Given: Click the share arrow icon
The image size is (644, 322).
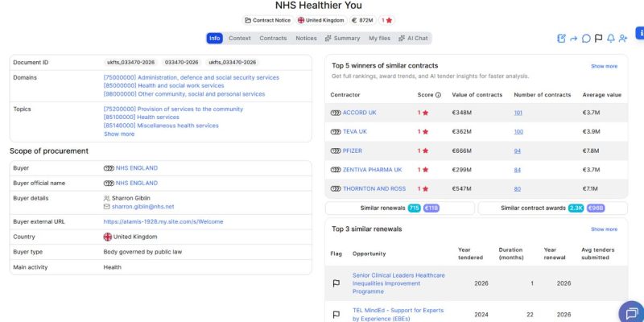Looking at the screenshot, I should (574, 39).
